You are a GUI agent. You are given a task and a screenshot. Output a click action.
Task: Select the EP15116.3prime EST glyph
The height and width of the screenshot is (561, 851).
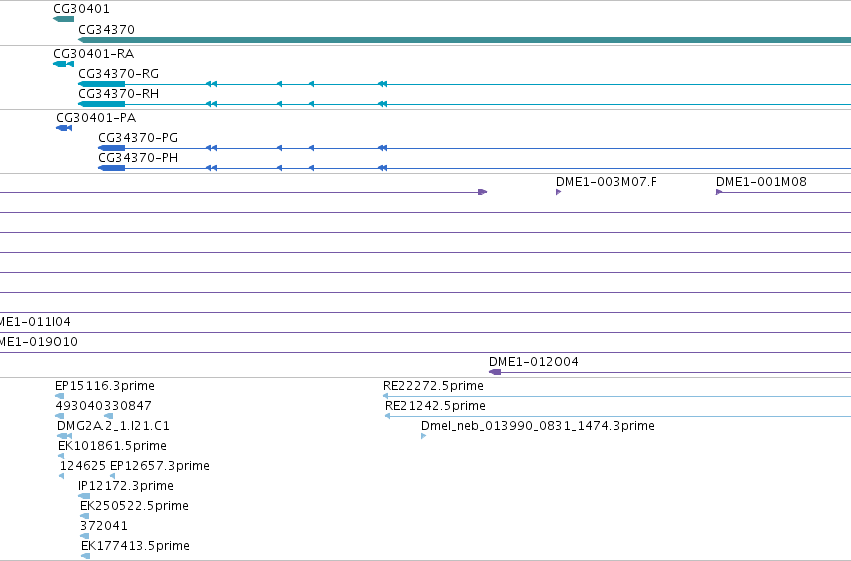(60, 396)
